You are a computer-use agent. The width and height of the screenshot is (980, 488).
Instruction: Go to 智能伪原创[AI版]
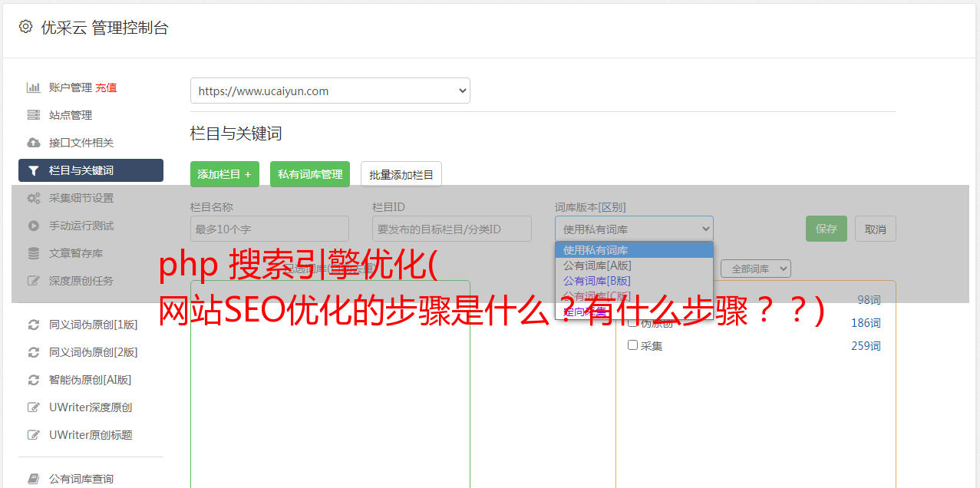click(x=91, y=380)
